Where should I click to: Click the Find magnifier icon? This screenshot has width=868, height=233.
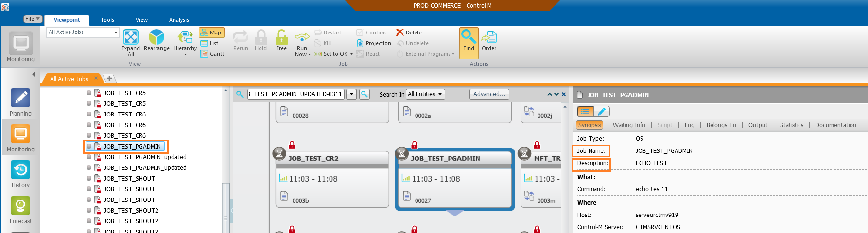pos(469,36)
